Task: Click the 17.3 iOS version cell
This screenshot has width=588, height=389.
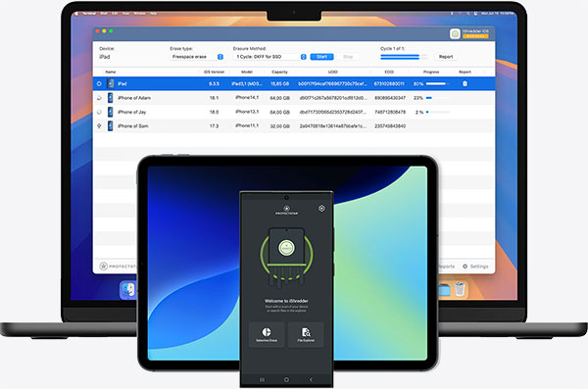Action: click(x=214, y=126)
